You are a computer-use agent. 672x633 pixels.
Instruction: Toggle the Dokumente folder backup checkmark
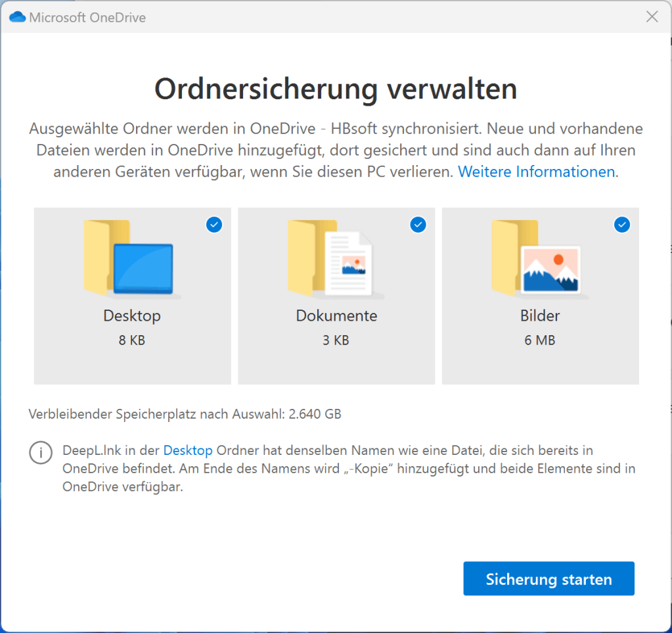click(x=418, y=225)
